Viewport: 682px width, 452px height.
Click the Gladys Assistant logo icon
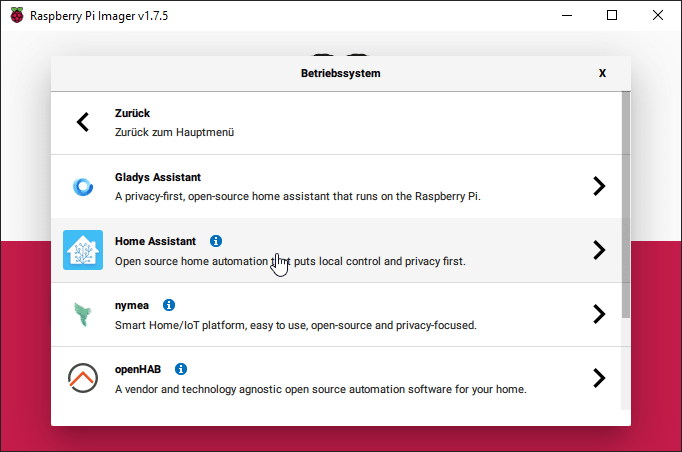83,186
